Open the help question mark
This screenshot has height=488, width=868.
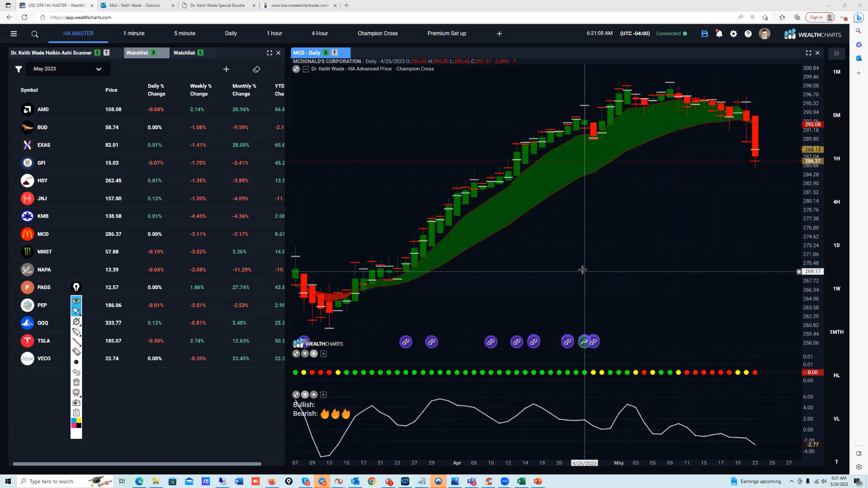coord(748,33)
